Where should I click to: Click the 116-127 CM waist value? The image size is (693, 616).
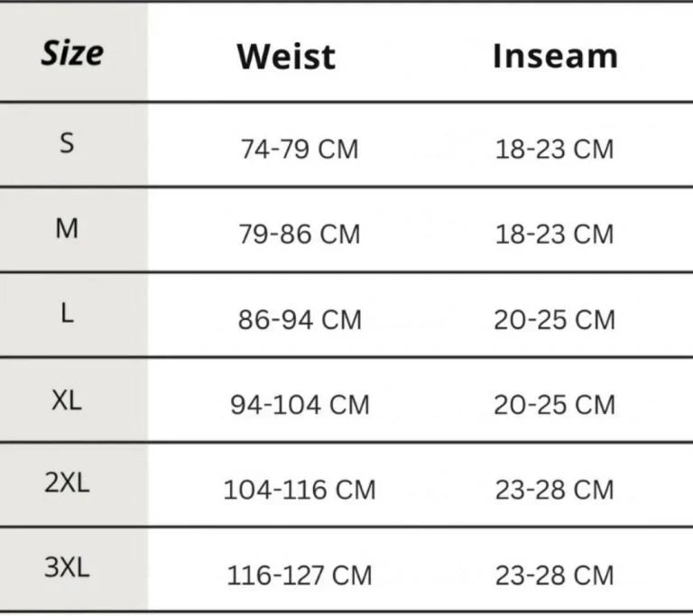pos(300,575)
